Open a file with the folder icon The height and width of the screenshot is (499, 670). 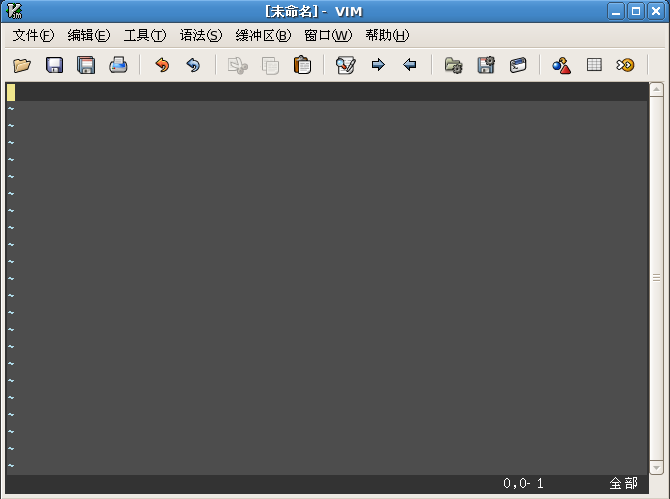point(22,65)
